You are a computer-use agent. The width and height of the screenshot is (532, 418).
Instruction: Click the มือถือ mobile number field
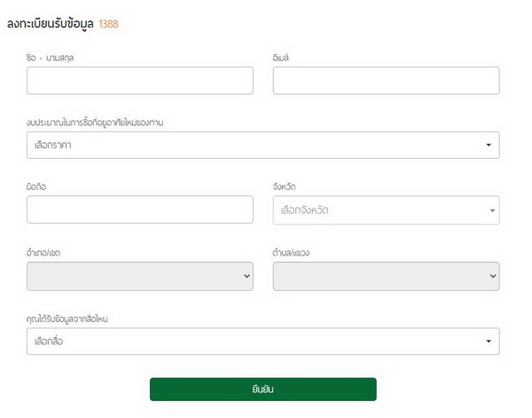pyautogui.click(x=140, y=210)
